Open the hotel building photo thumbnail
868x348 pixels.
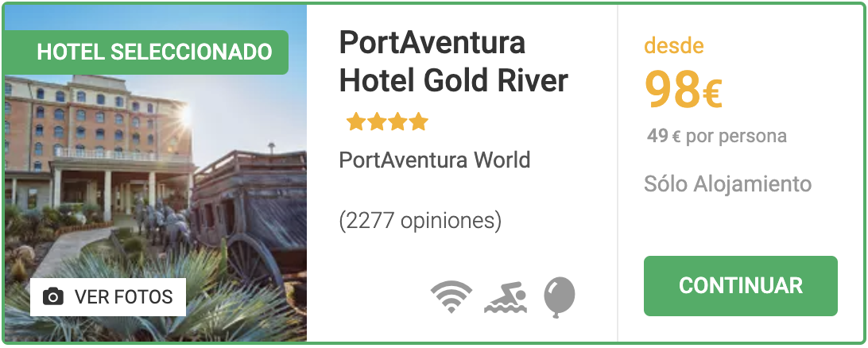coord(156,173)
